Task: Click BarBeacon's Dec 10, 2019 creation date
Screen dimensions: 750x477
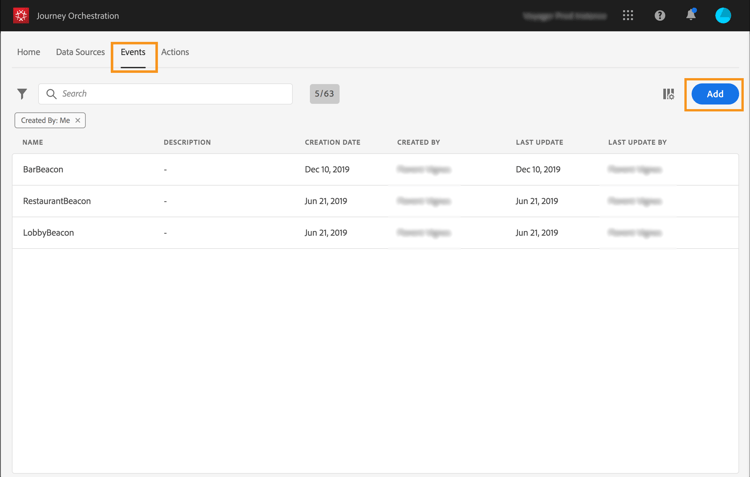Action: [x=327, y=169]
